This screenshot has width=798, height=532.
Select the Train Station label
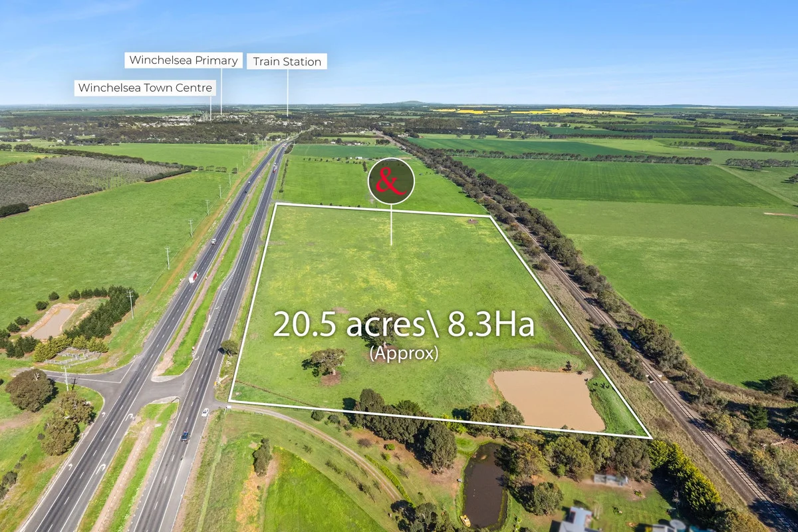point(287,61)
